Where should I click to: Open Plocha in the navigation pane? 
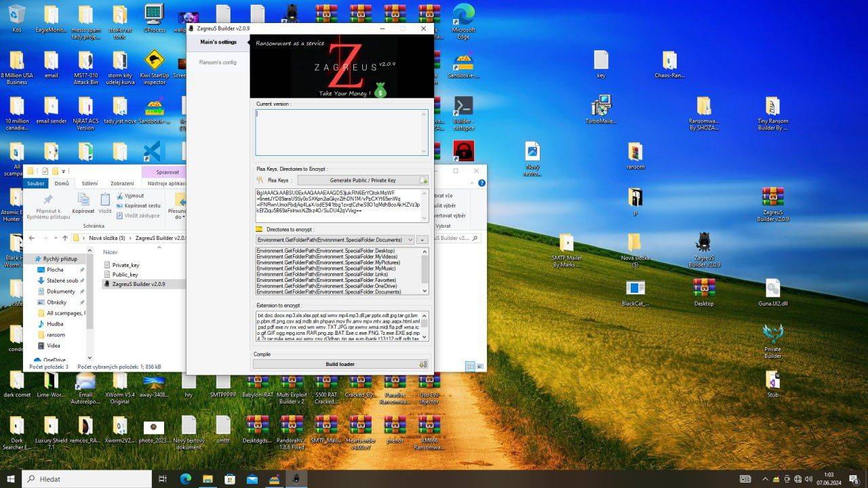point(55,270)
